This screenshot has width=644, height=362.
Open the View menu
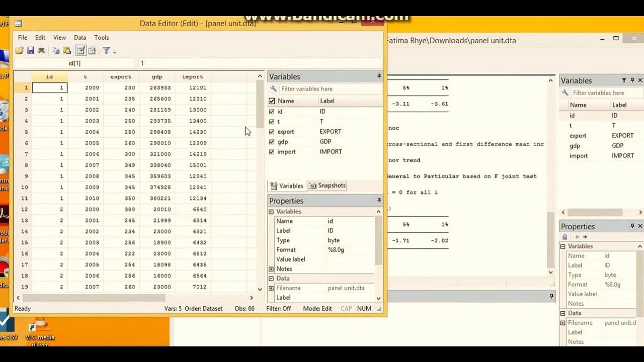point(59,38)
